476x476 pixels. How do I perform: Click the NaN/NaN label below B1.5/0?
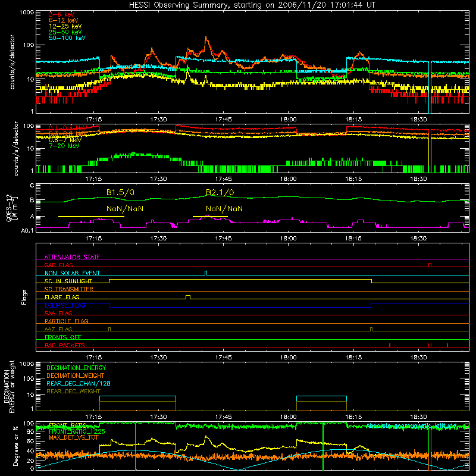(125, 209)
